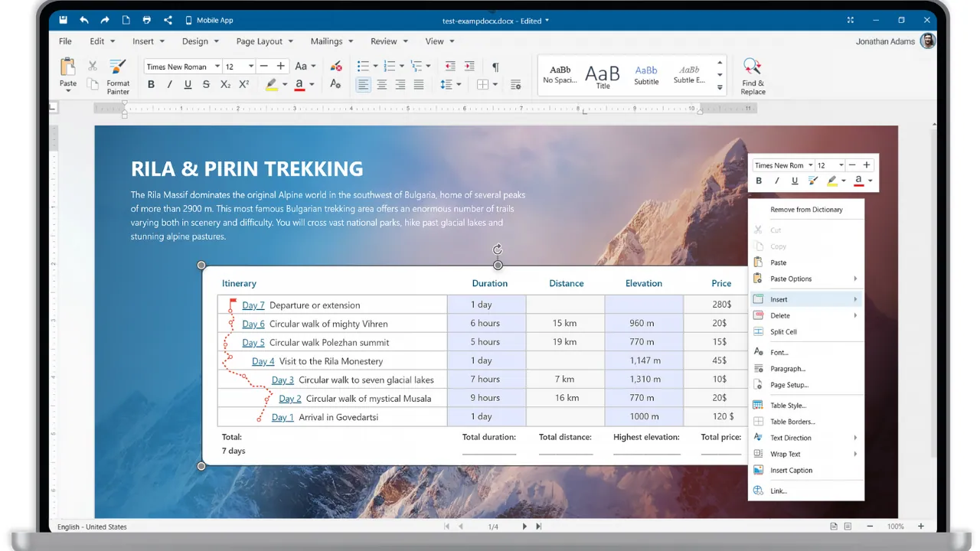The image size is (980, 551).
Task: Click the table rotate handle icon
Action: pos(498,249)
